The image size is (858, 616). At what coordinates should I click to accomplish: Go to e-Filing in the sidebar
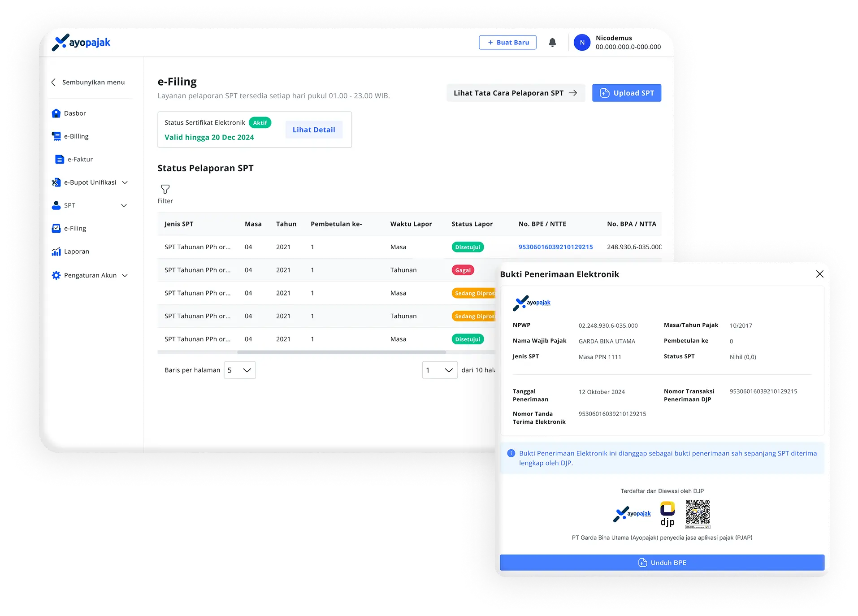74,229
